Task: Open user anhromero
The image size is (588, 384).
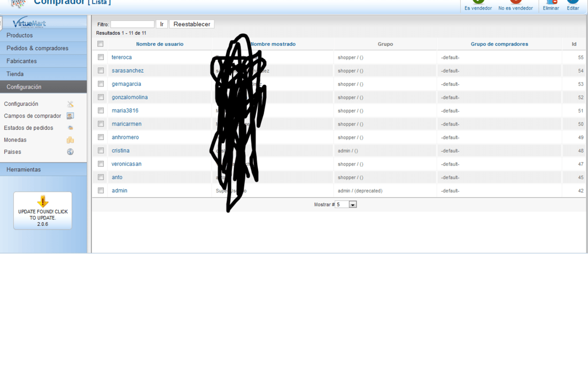Action: (125, 137)
